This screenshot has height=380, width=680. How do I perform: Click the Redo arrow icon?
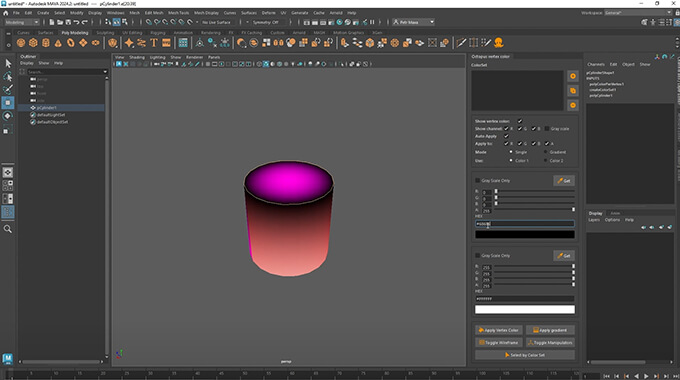pyautogui.click(x=85, y=22)
